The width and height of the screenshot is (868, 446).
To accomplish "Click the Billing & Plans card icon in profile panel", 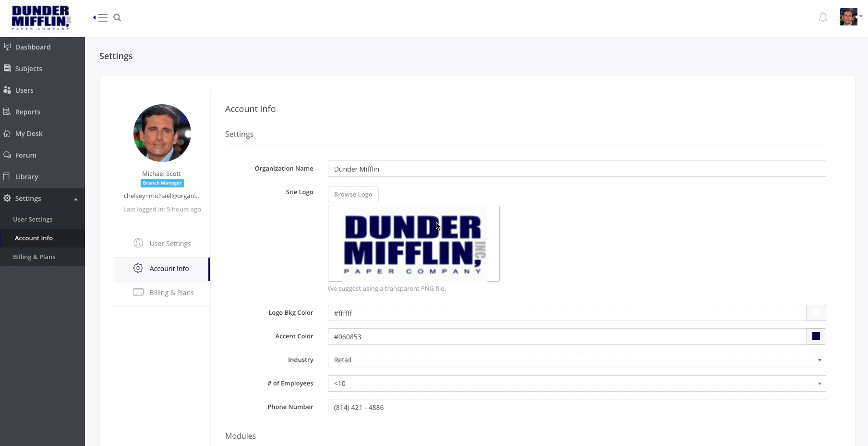I will coord(138,292).
